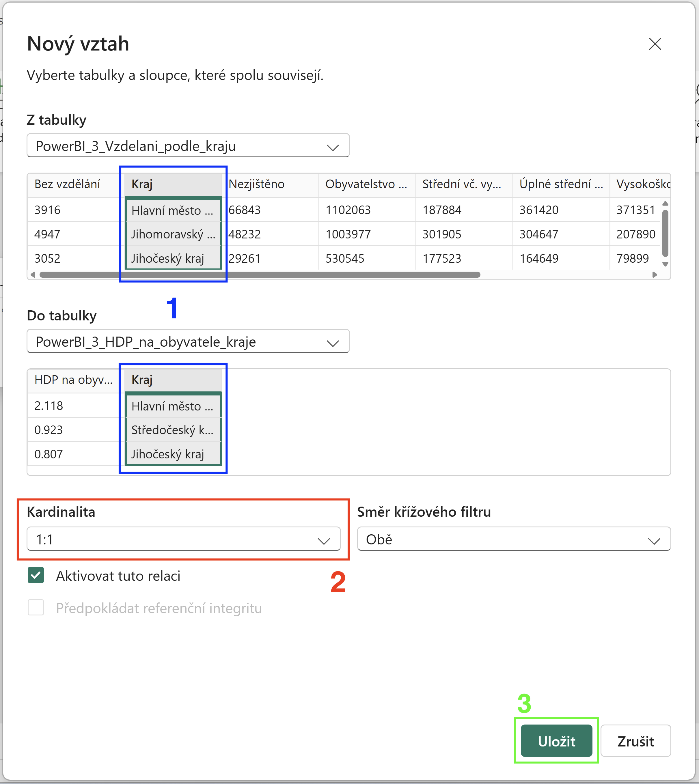The image size is (699, 784).
Task: Click the scroll left arrow of top table
Action: (x=33, y=275)
